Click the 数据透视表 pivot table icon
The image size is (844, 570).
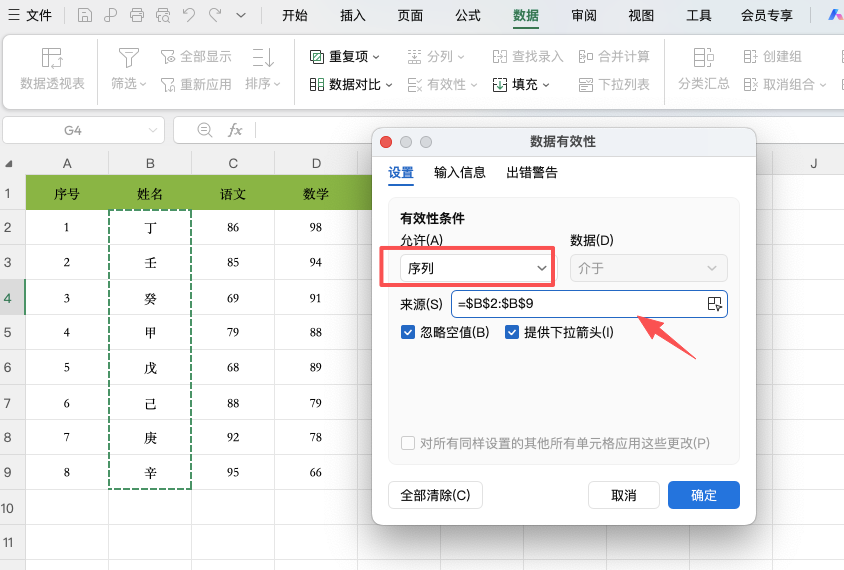[52, 58]
